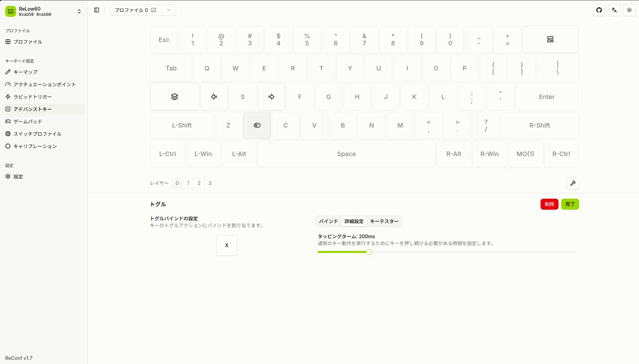The width and height of the screenshot is (639, 364).
Task: Click the ReLow60 keyboard device icon
Action: (x=11, y=11)
